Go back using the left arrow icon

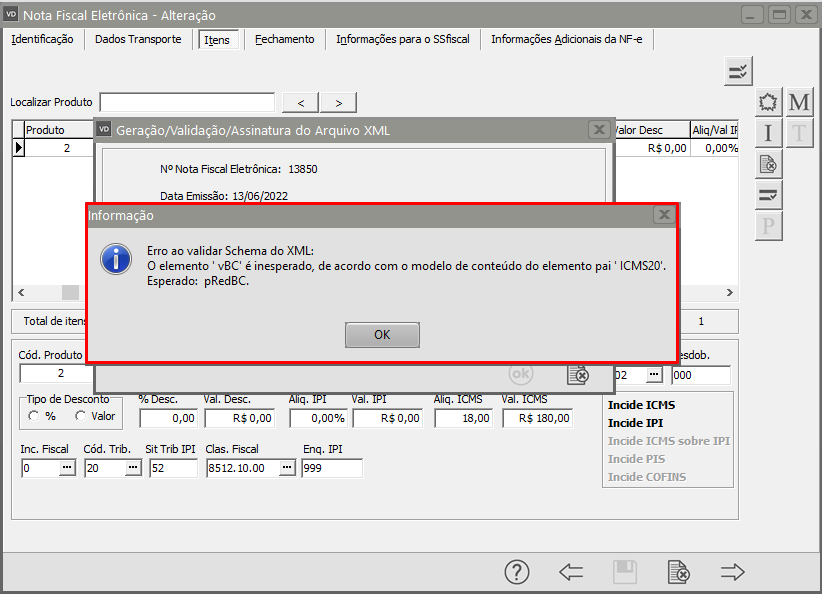[571, 572]
